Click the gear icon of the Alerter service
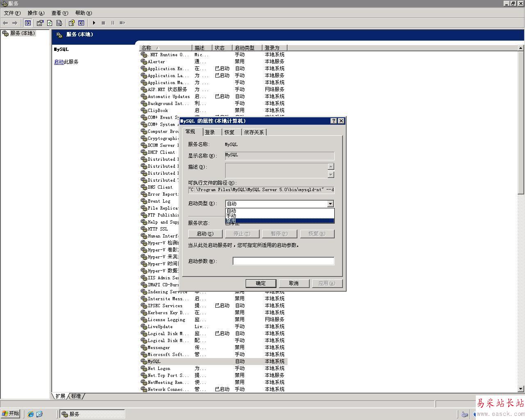The height and width of the screenshot is (420, 525). pyautogui.click(x=144, y=62)
